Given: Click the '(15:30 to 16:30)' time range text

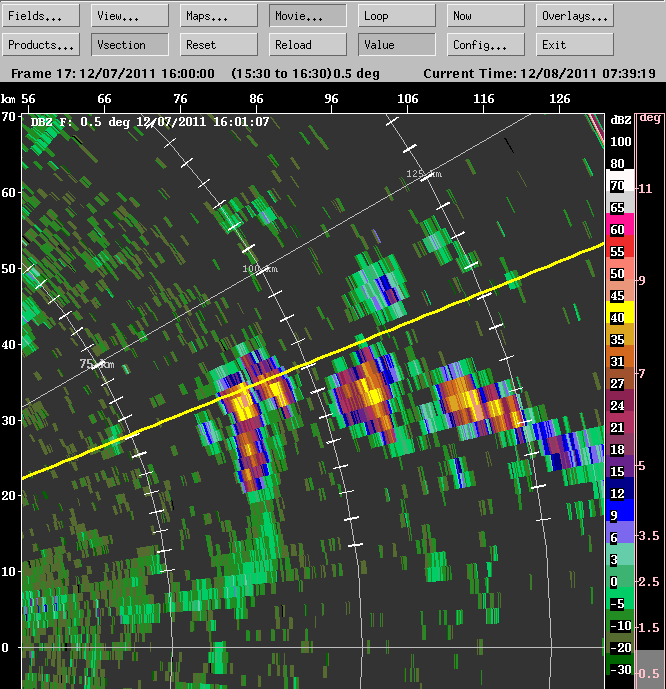Looking at the screenshot, I should 281,73.
